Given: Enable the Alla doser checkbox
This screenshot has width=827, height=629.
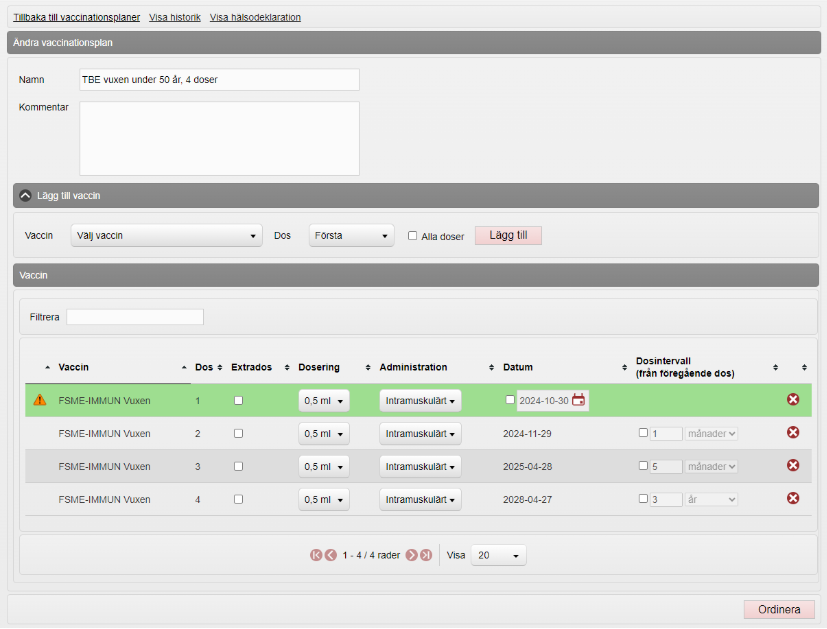Looking at the screenshot, I should click(412, 236).
